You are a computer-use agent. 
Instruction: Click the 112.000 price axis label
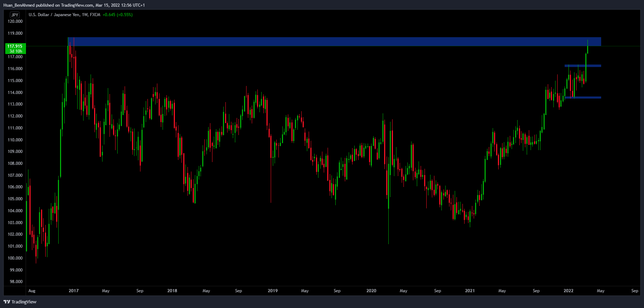click(15, 116)
